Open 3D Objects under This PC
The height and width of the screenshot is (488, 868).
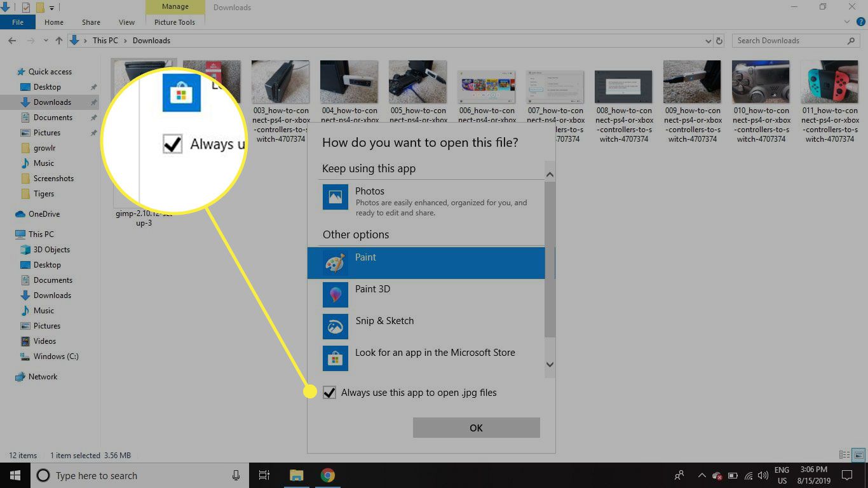(51, 250)
